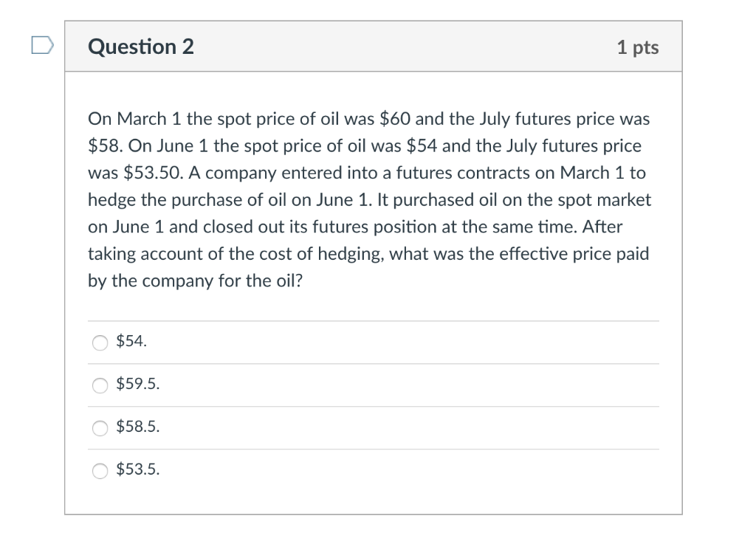Select $58.5 as your answer

tap(100, 428)
